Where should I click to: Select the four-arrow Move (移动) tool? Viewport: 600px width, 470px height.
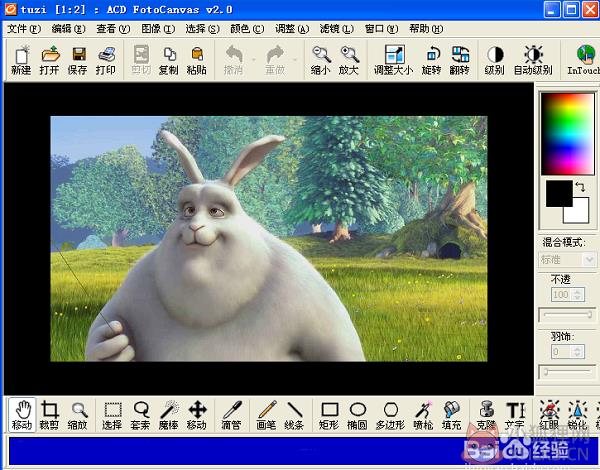(x=197, y=416)
